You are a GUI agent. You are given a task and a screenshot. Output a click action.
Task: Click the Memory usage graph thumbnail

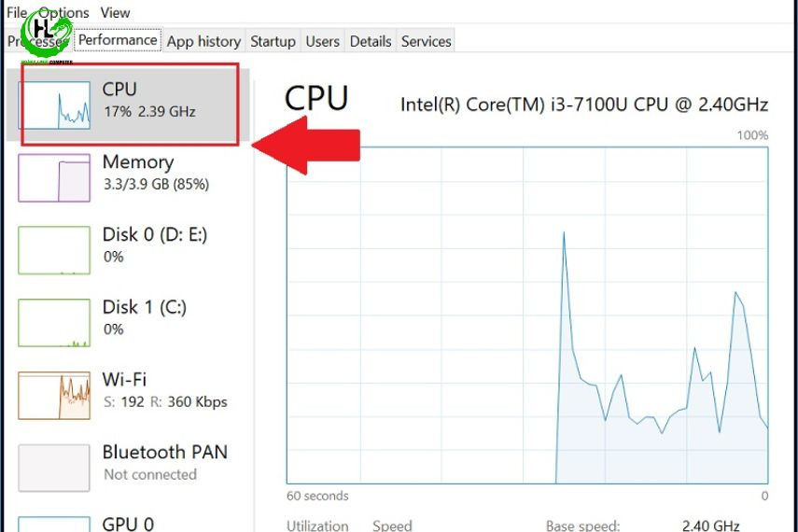[x=54, y=177]
